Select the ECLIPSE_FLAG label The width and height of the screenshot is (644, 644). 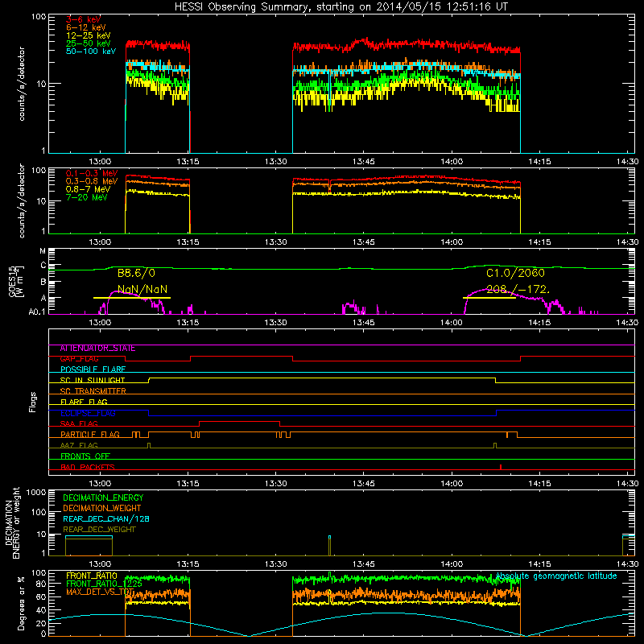coord(88,413)
